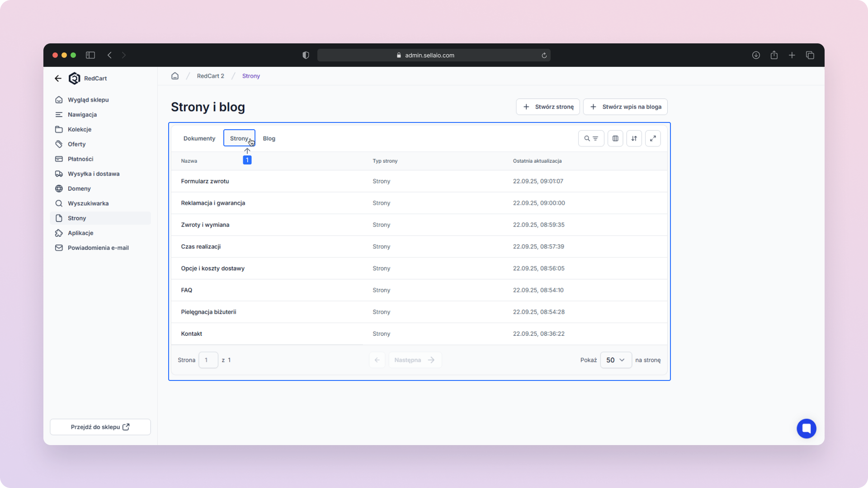This screenshot has height=488, width=868.
Task: Switch to the Dokumenty tab
Action: pyautogui.click(x=199, y=138)
